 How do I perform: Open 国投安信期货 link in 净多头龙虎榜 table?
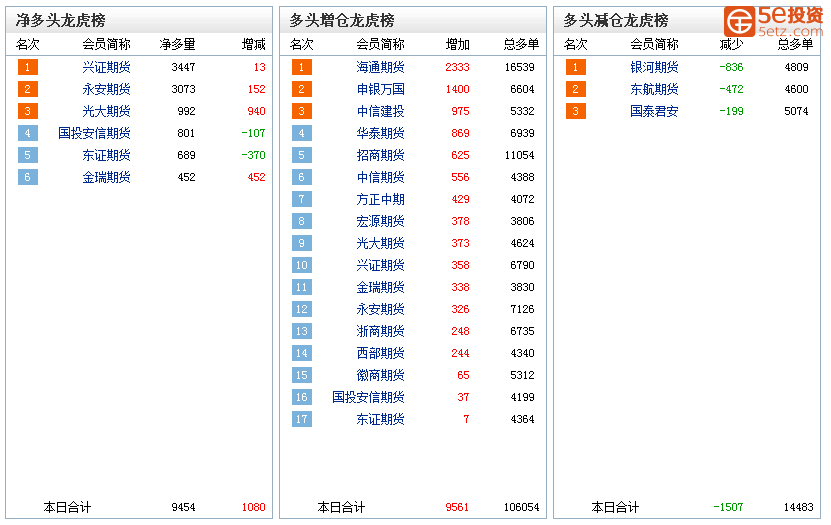tap(94, 133)
